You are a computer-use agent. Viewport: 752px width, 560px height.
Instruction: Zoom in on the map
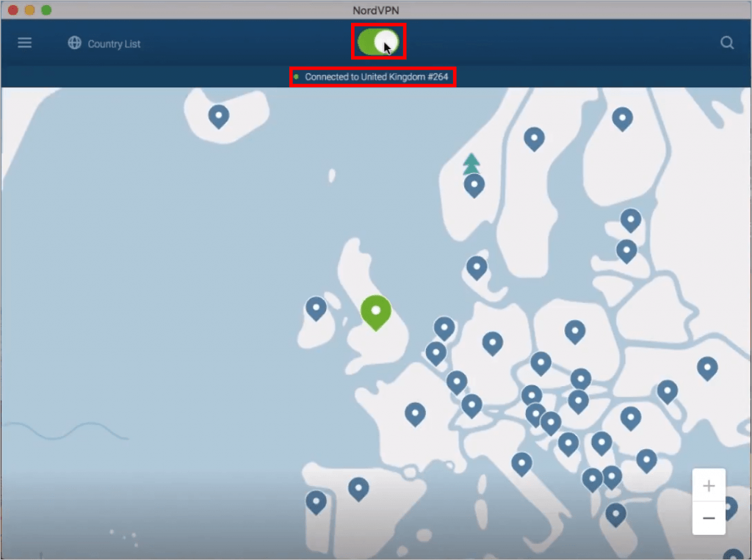709,485
